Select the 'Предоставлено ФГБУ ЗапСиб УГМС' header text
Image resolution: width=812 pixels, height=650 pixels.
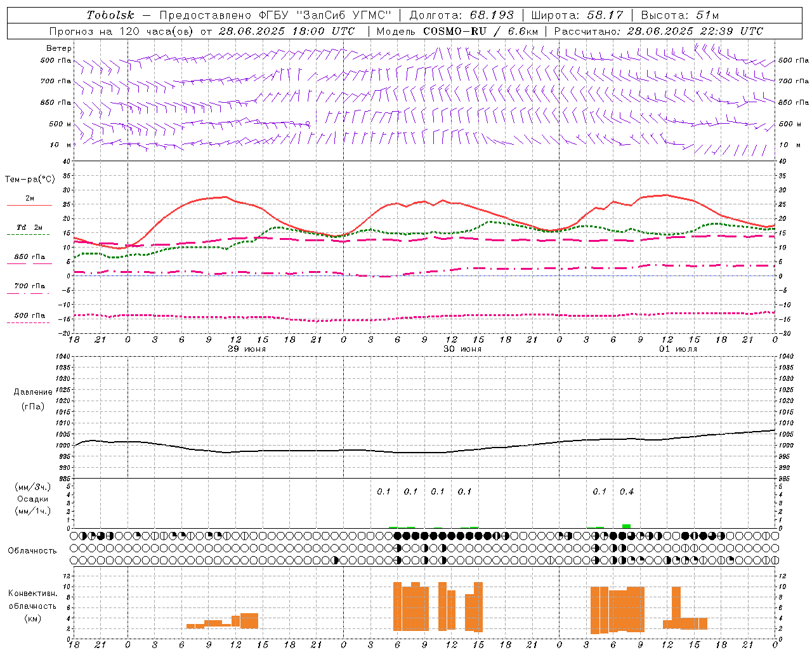[275, 15]
